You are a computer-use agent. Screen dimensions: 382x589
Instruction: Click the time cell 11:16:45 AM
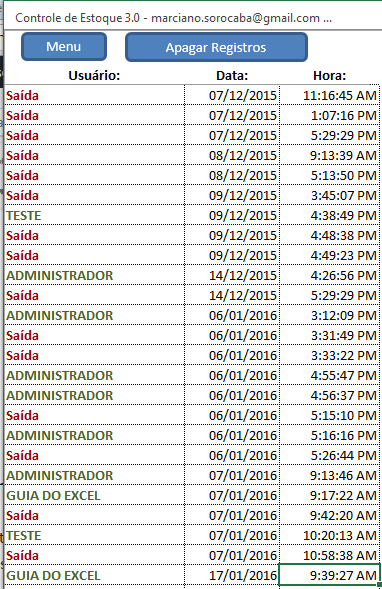(329, 95)
